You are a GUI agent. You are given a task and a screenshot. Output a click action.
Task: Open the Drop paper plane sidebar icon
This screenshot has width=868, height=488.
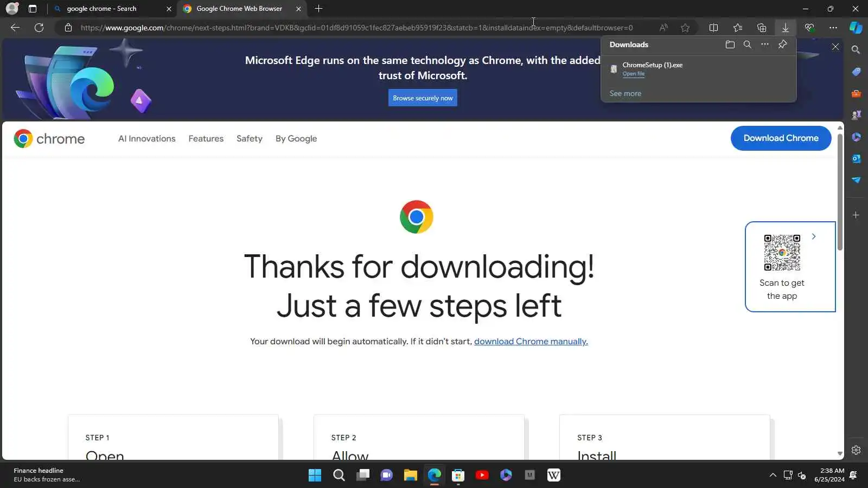tap(856, 180)
